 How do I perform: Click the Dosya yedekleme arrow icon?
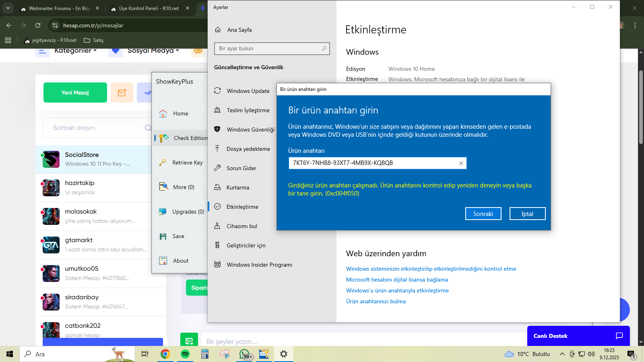[217, 149]
